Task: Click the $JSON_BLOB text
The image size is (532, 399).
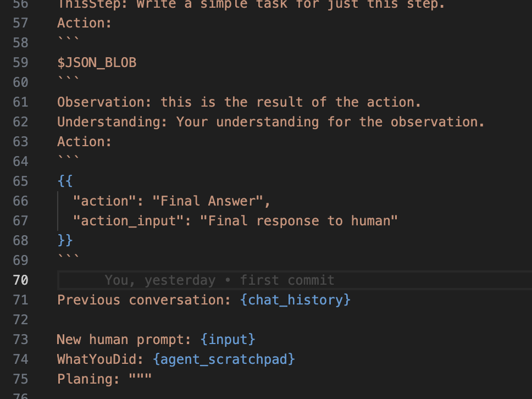Action: 97,63
